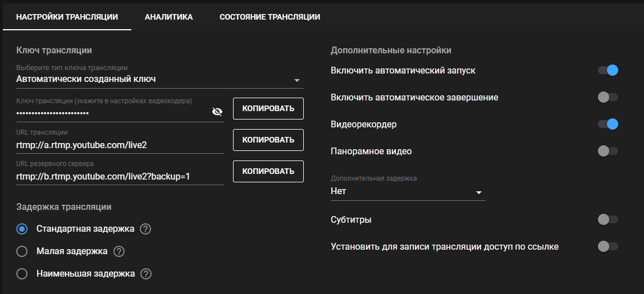The width and height of the screenshot is (644, 294).
Task: Copy the URL трансляции
Action: coord(268,140)
